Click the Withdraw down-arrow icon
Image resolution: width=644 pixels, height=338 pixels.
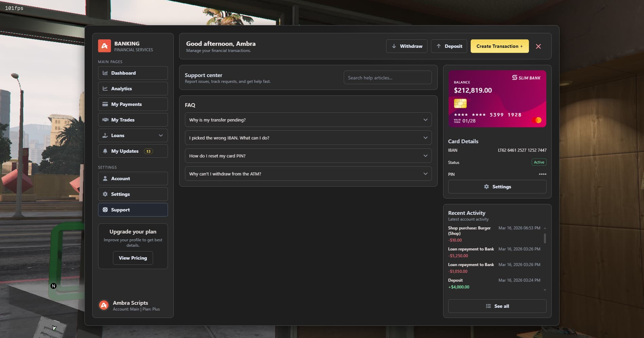[x=394, y=46]
